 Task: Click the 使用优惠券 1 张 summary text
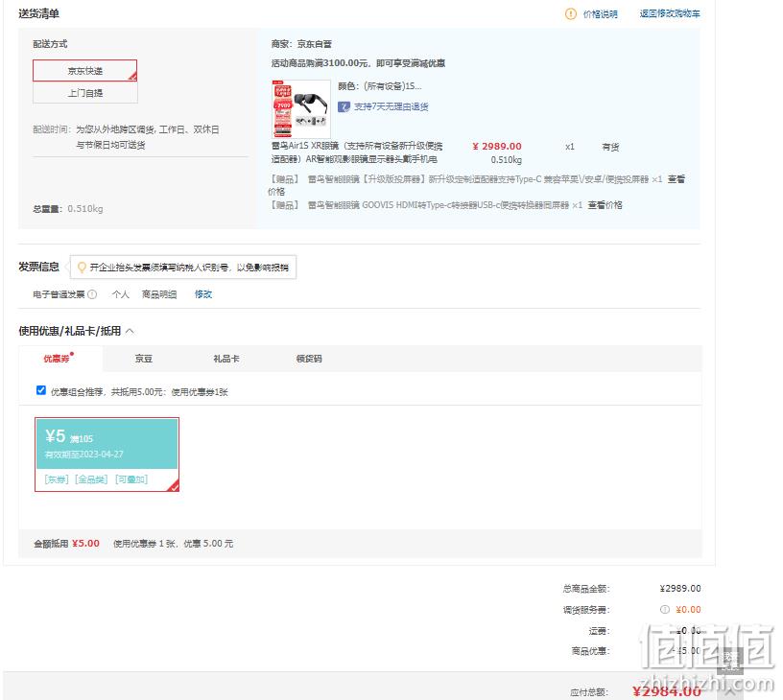(174, 544)
